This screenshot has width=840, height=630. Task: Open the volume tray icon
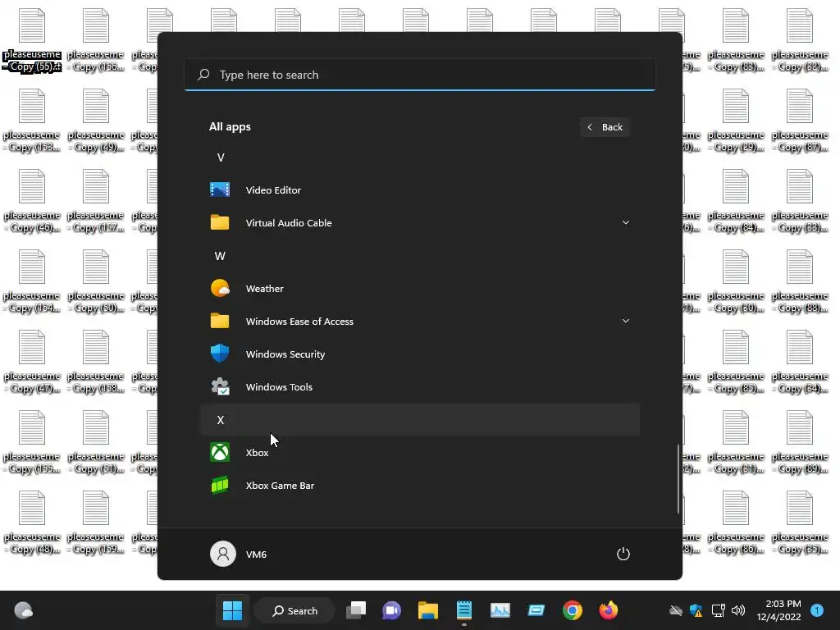(x=738, y=610)
